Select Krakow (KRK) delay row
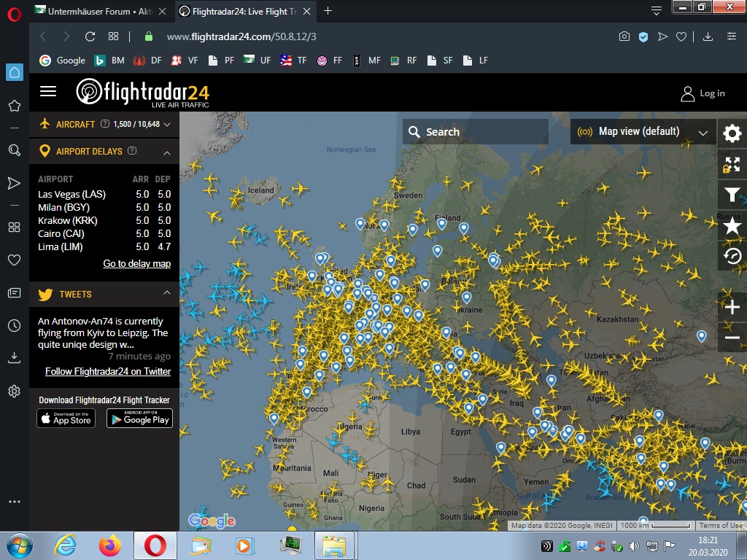The width and height of the screenshot is (747, 560). click(104, 220)
